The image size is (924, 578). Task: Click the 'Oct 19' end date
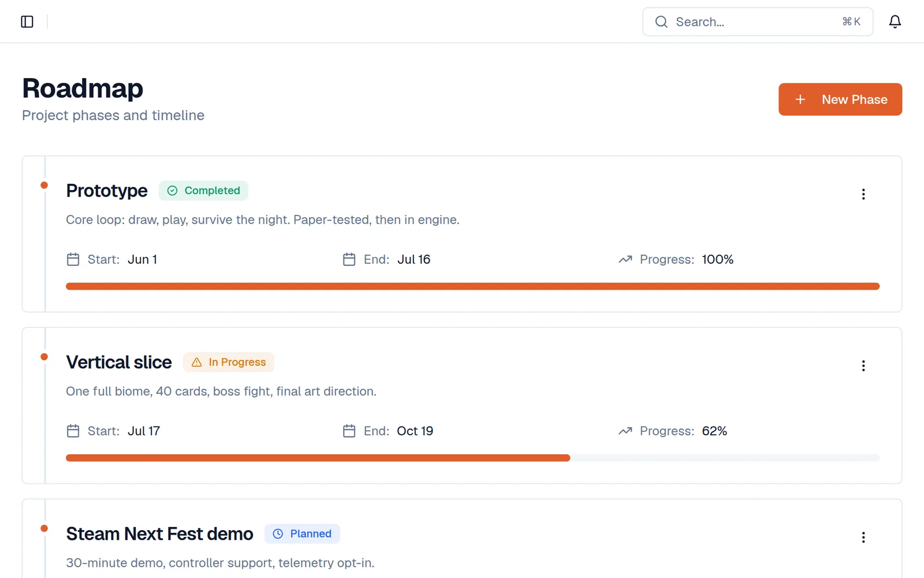click(415, 431)
